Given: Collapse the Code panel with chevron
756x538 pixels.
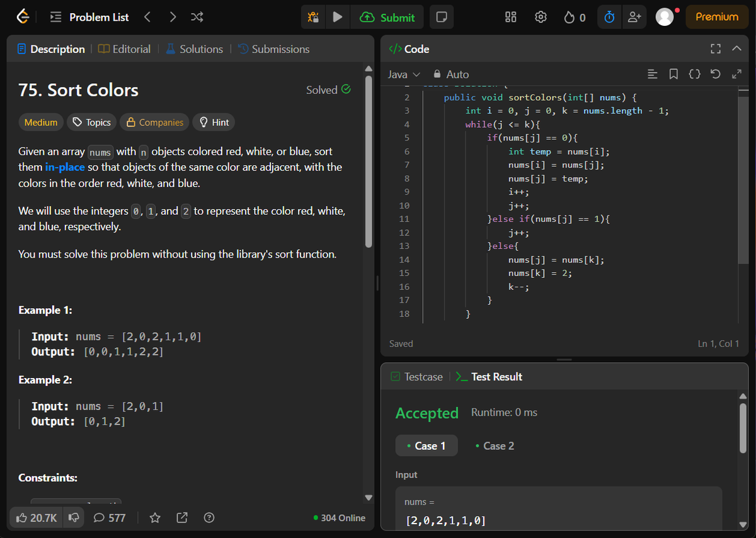Looking at the screenshot, I should point(736,49).
